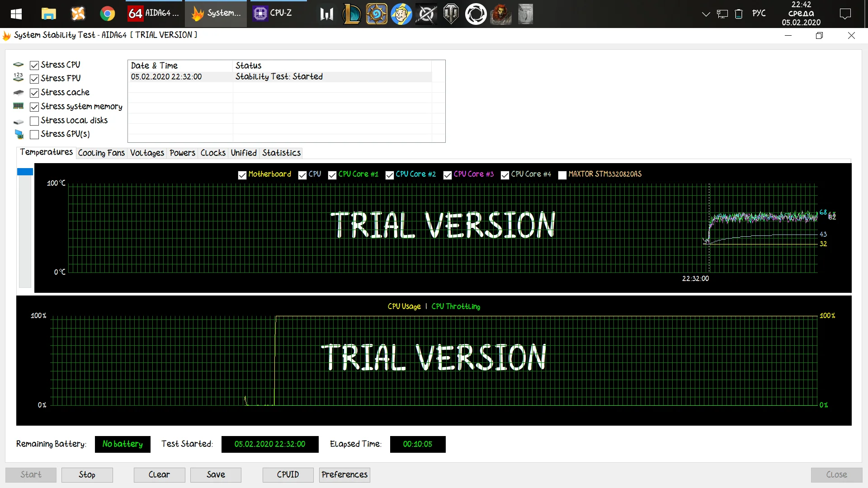Screen dimensions: 868x488
Task: Enable MAXTOR STM3320820AS temperature checkbox
Action: pyautogui.click(x=562, y=175)
